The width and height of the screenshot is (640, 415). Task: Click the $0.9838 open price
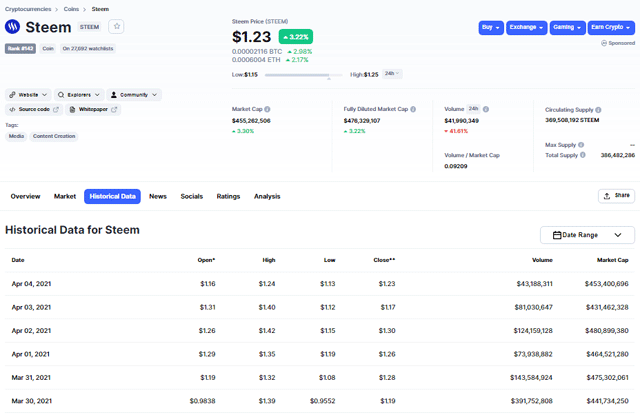(x=202, y=401)
